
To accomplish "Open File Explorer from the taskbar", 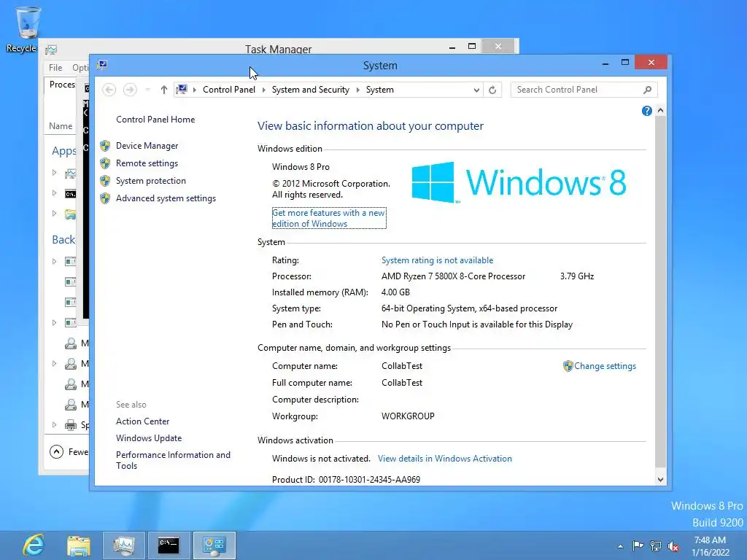I will pyautogui.click(x=79, y=545).
